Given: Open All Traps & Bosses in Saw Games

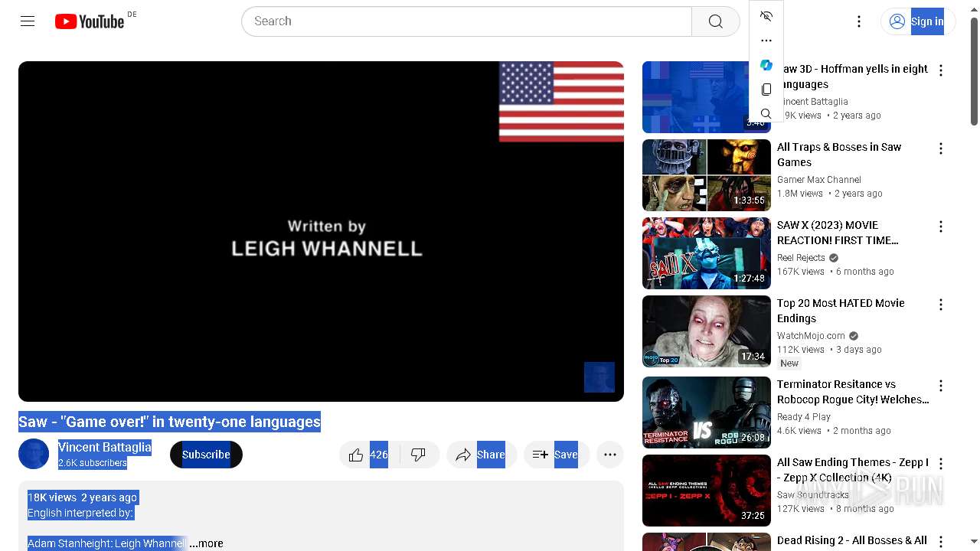Looking at the screenshot, I should pos(839,155).
